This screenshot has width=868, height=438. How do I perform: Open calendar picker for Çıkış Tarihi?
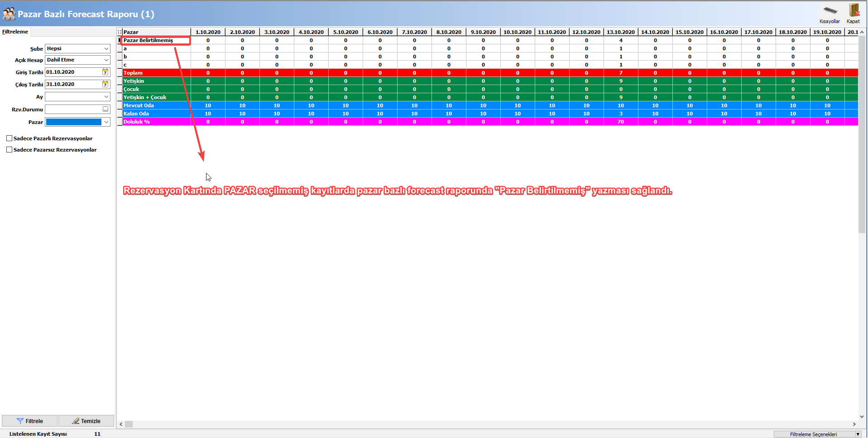(106, 84)
